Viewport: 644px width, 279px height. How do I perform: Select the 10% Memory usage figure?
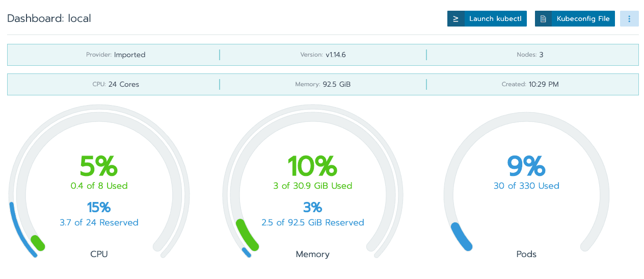coord(312,166)
